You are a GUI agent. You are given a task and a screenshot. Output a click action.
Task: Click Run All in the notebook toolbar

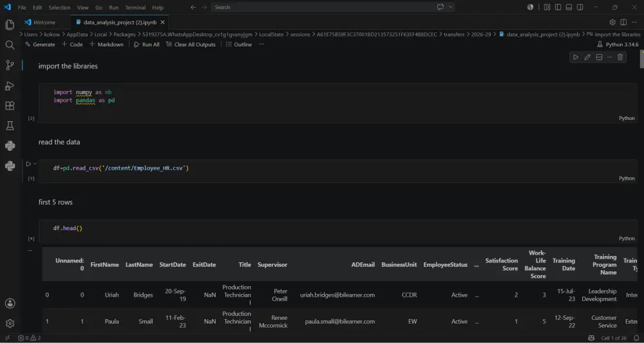(x=147, y=44)
